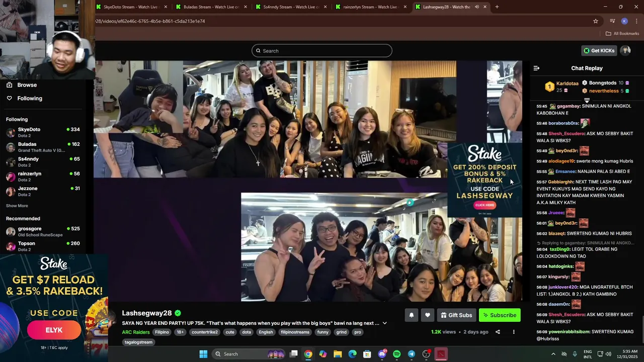This screenshot has height=362, width=644.
Task: Click the ELYK code button on the Stake ad
Action: pos(54,330)
